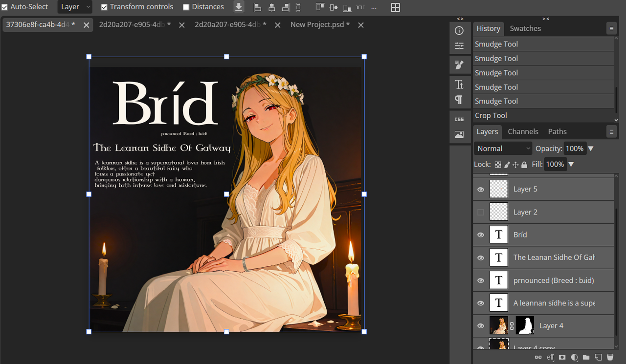The width and height of the screenshot is (626, 364).
Task: Select the Bríd layer thumbnail
Action: 499,235
